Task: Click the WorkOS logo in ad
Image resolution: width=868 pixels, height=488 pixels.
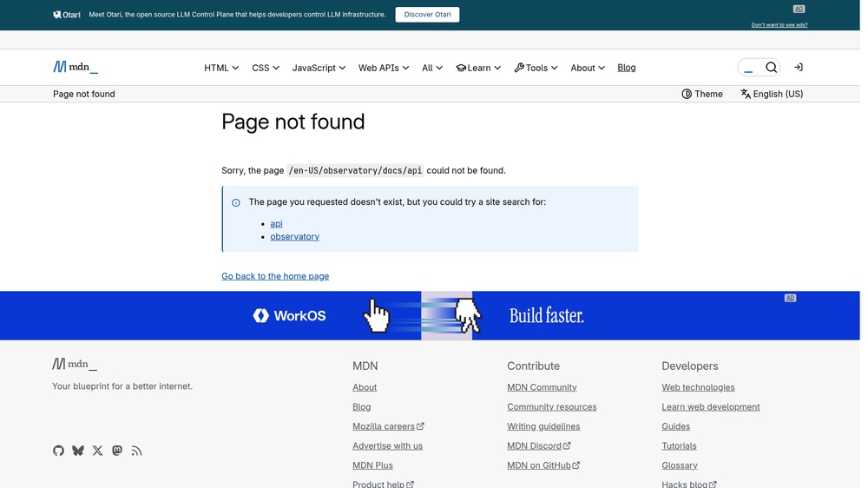Action: [289, 316]
